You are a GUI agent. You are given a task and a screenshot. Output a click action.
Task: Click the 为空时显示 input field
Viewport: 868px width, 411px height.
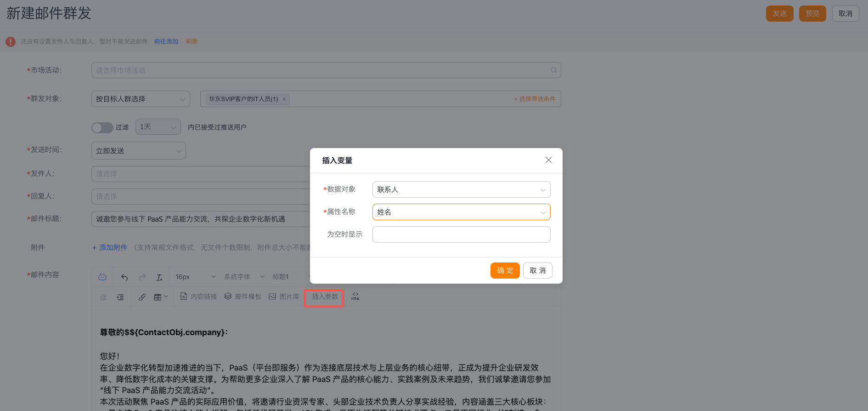coord(461,234)
